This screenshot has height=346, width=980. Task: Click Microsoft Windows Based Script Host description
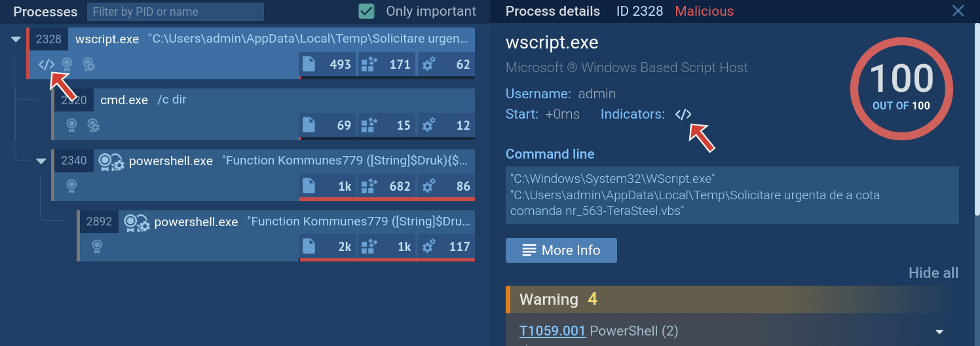tap(627, 67)
